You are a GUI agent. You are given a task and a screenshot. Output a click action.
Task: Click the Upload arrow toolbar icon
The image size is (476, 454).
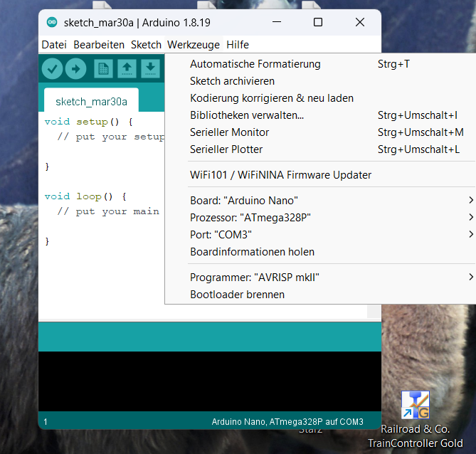pyautogui.click(x=75, y=68)
